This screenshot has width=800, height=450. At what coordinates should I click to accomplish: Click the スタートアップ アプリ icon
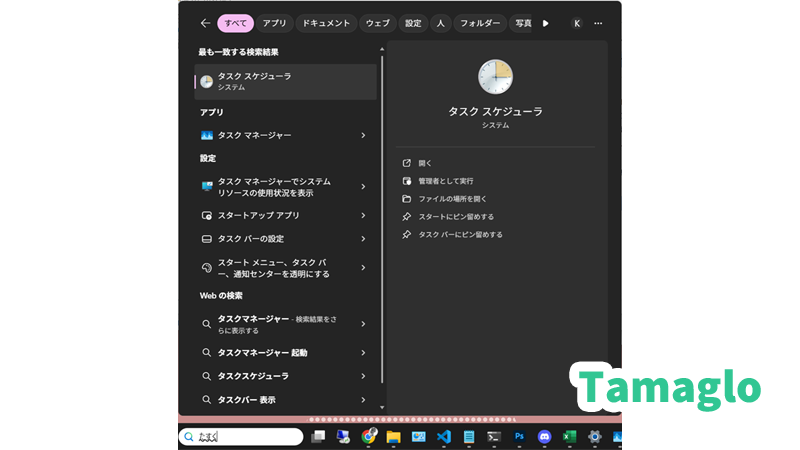(207, 215)
